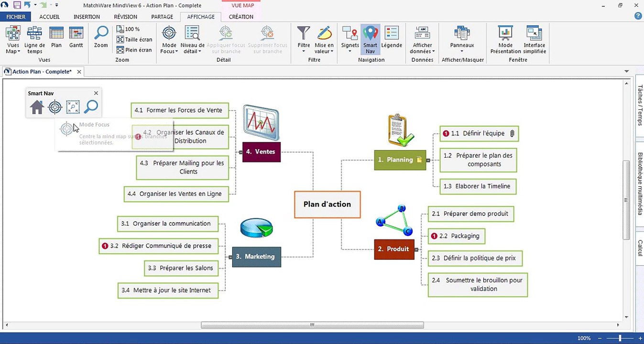This screenshot has width=644, height=344.
Task: Open the Bibliothèque multimédia side panel
Action: [640, 184]
